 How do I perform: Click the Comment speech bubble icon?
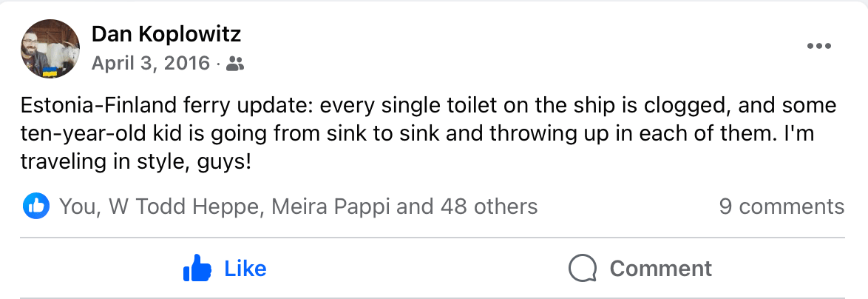click(583, 268)
